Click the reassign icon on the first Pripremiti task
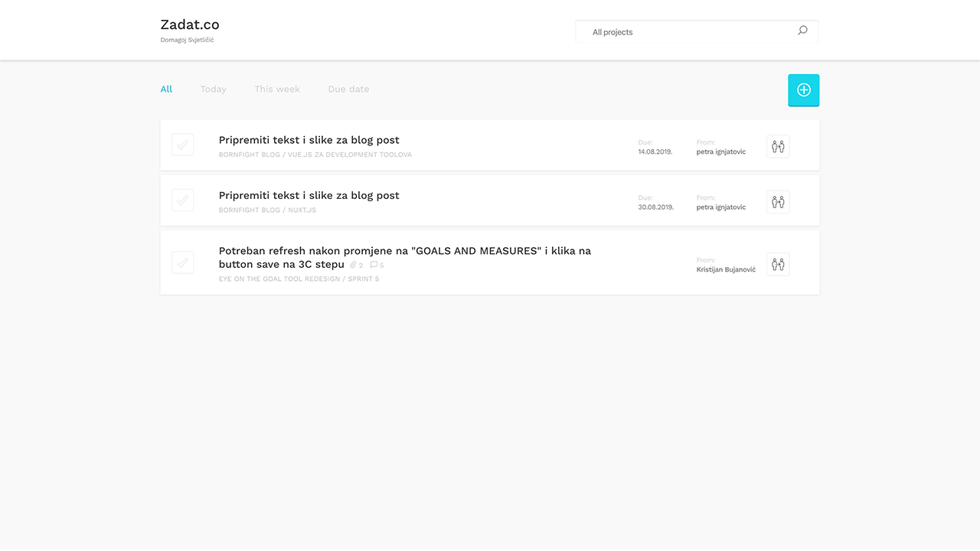The width and height of the screenshot is (980, 551). click(778, 145)
